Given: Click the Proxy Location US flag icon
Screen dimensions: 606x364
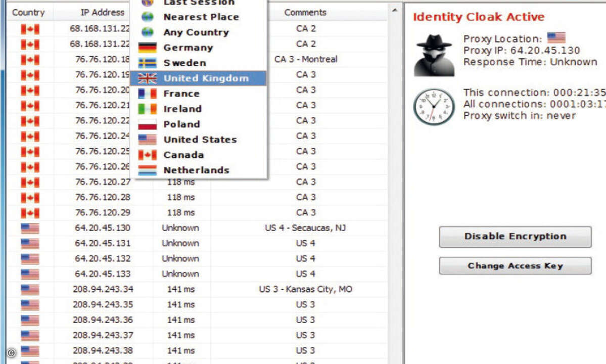Looking at the screenshot, I should (x=556, y=38).
